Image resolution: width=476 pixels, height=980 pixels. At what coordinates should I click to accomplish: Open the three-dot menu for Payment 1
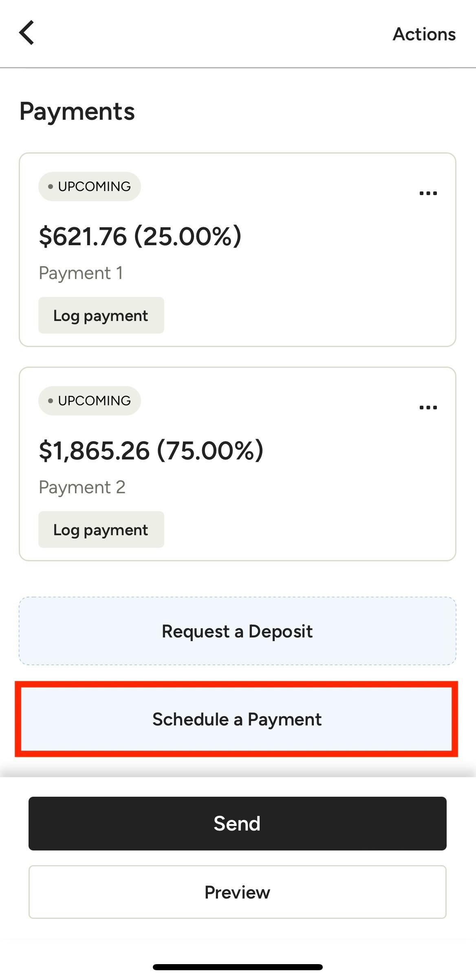click(428, 193)
